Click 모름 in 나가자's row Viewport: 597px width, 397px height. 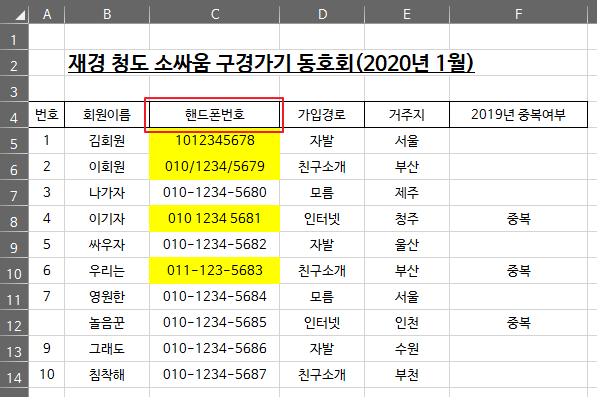322,193
